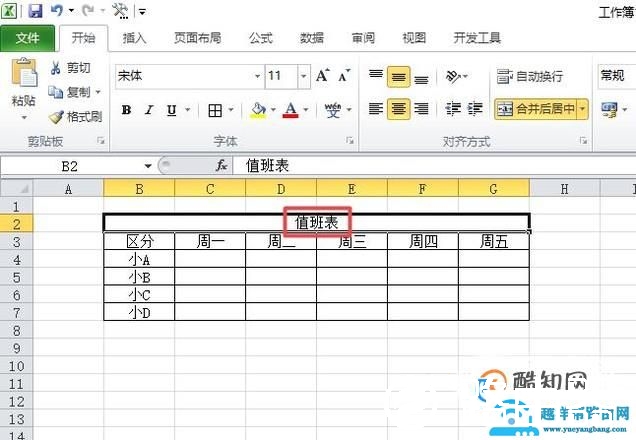Click the font size 11 box
The height and width of the screenshot is (440, 636).
(281, 76)
